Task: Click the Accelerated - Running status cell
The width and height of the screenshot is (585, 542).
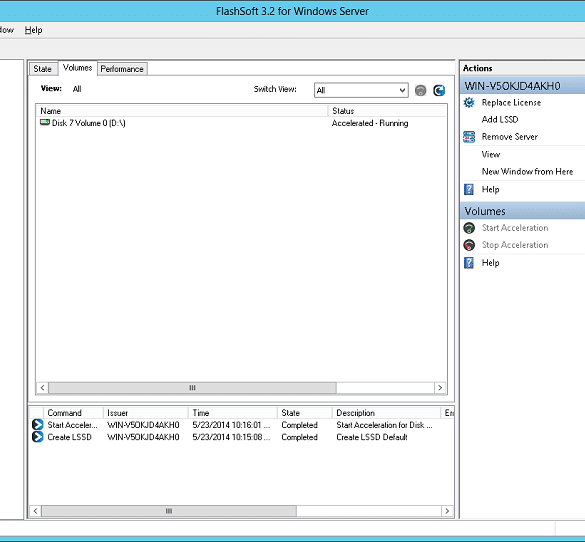Action: [370, 123]
